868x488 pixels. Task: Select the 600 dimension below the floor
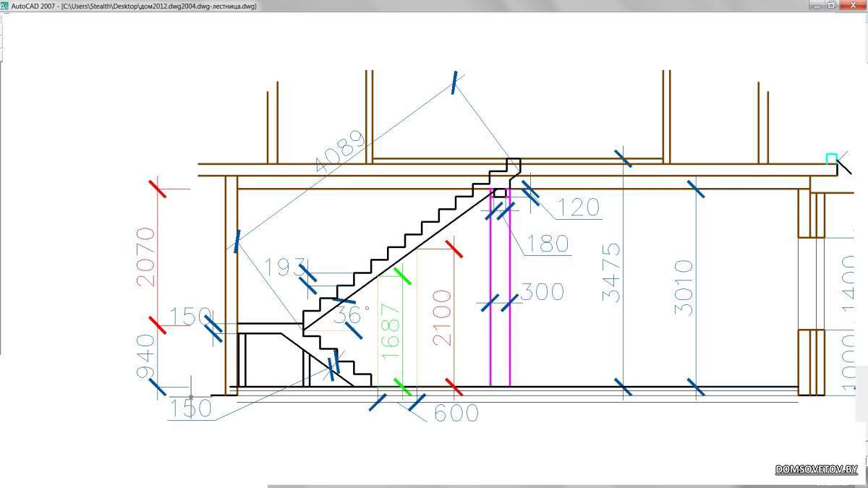(x=456, y=414)
